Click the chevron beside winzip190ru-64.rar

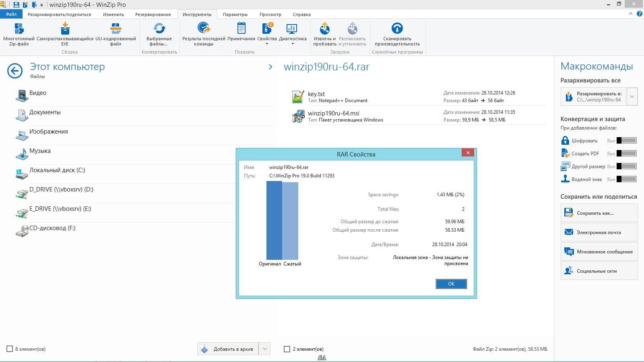pyautogui.click(x=270, y=67)
